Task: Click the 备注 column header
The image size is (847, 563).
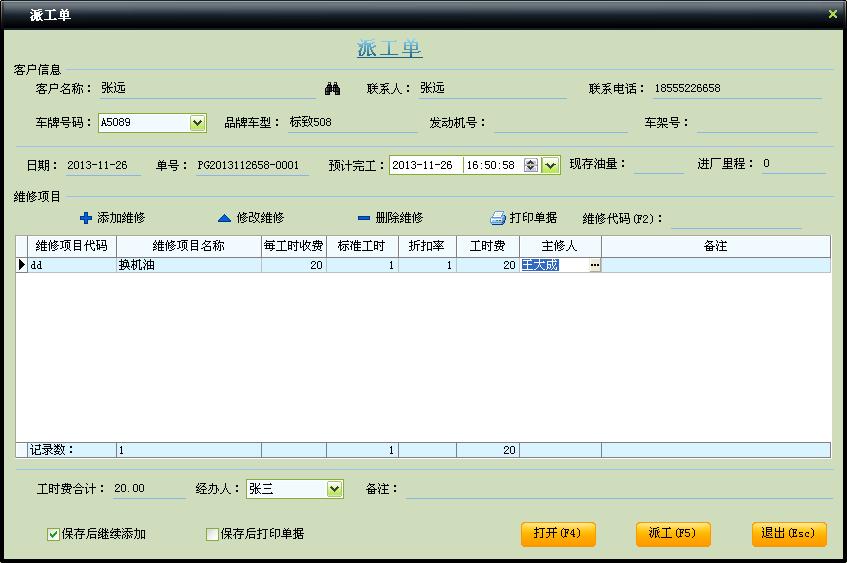Action: [716, 246]
